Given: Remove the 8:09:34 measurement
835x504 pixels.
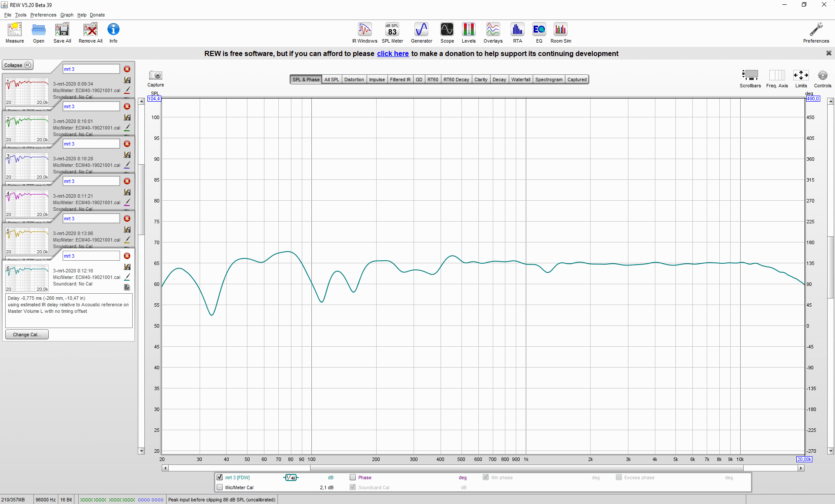Looking at the screenshot, I should pyautogui.click(x=127, y=69).
